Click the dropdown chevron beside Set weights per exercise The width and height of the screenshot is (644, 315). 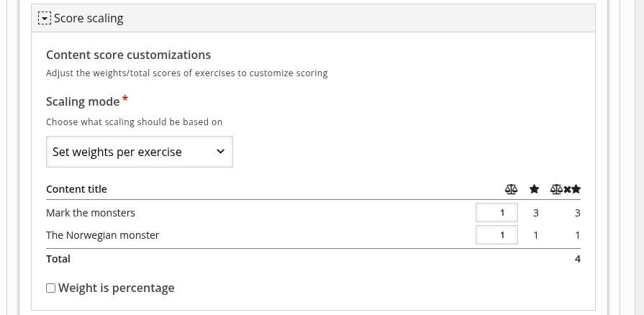(x=221, y=152)
